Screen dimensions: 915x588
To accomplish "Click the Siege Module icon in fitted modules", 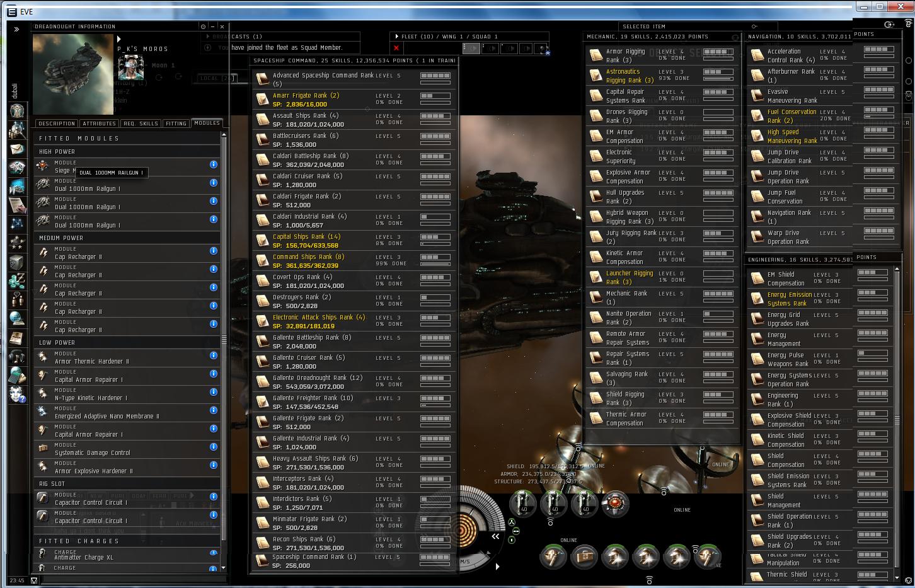I will [x=43, y=165].
